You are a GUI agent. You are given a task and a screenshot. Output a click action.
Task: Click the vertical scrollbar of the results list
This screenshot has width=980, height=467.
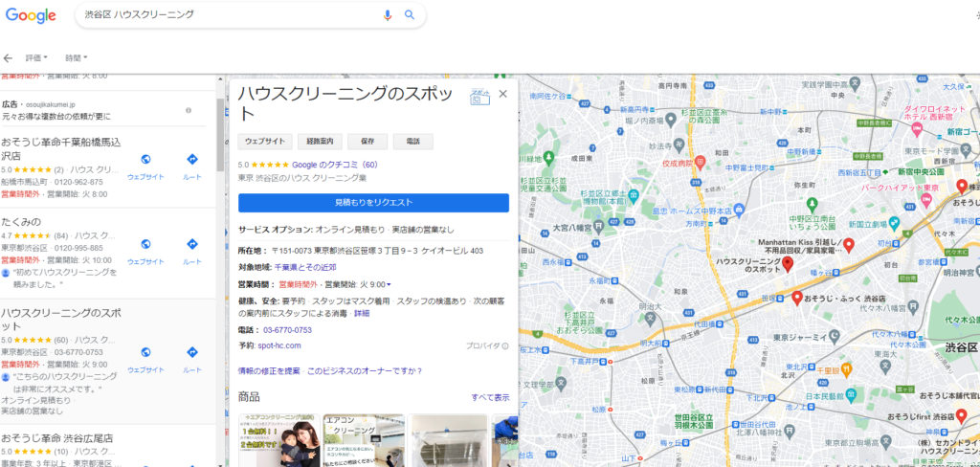[220, 134]
